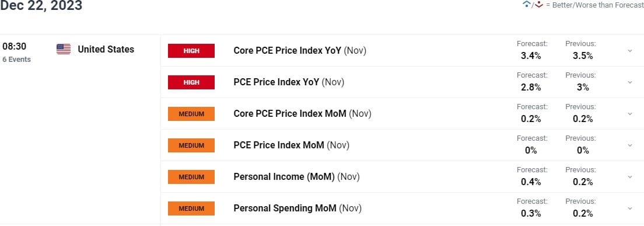
Task: Select the United States country label
Action: 106,49
